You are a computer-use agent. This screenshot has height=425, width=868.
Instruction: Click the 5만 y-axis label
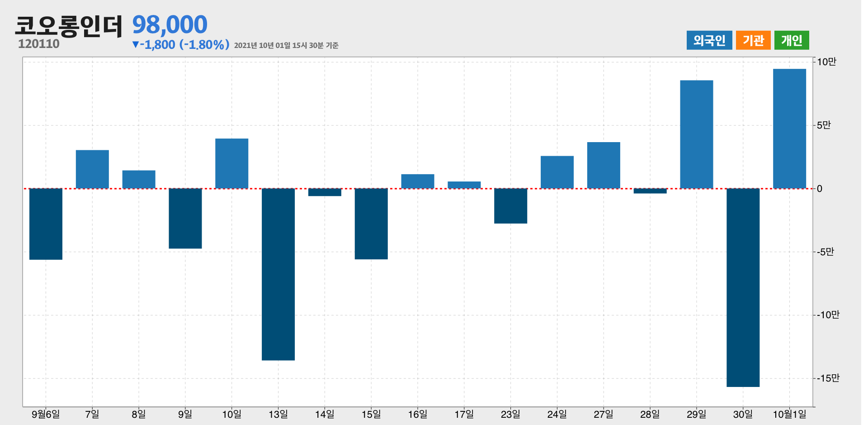824,125
